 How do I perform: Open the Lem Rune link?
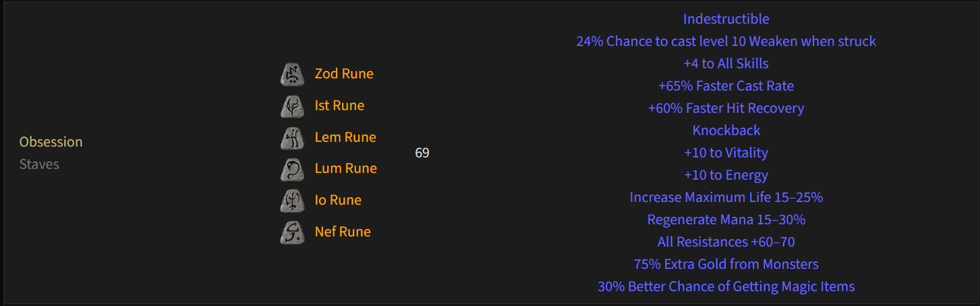[345, 137]
